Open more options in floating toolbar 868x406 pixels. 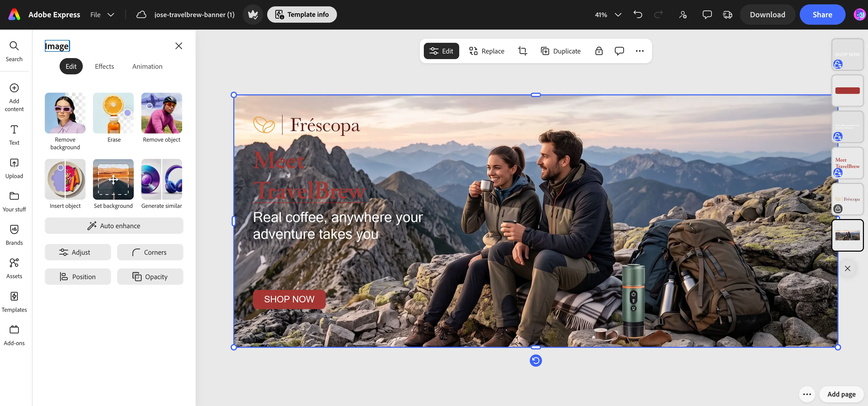point(640,51)
